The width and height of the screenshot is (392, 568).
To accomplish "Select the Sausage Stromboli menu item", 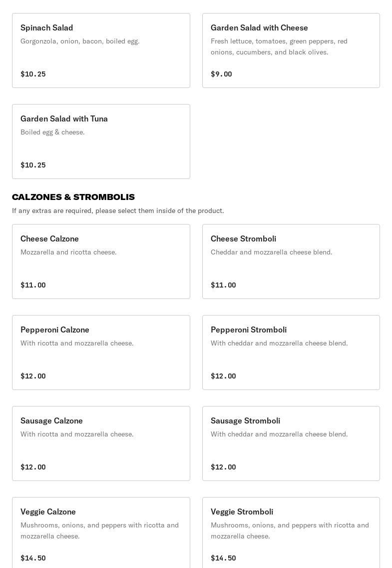I will tap(291, 443).
